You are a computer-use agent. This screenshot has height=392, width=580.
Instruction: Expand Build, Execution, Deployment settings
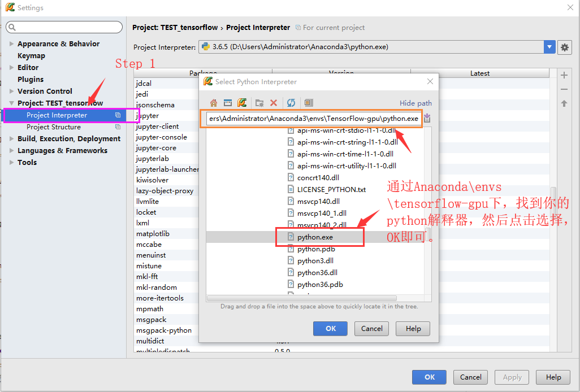point(11,138)
